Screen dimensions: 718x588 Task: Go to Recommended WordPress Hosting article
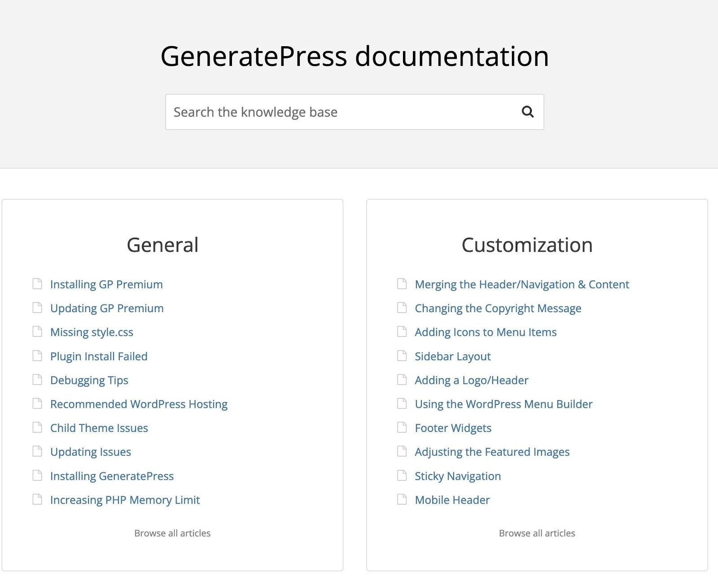click(139, 404)
